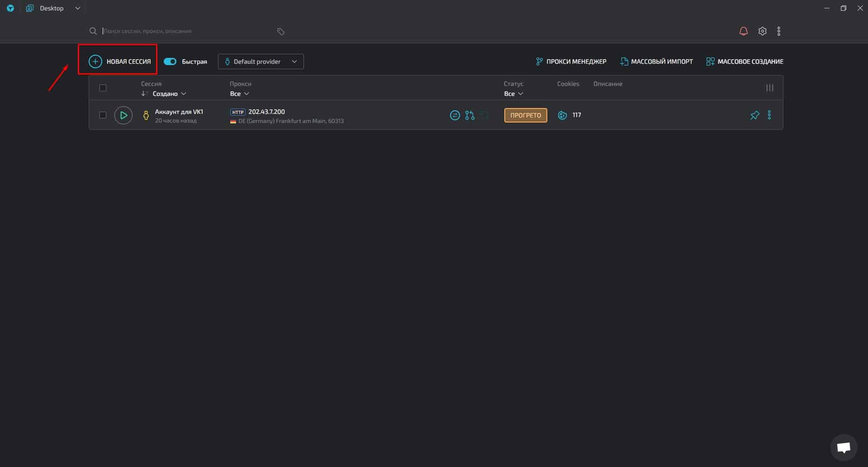
Task: Toggle the Быстрая quick session switch
Action: (170, 61)
